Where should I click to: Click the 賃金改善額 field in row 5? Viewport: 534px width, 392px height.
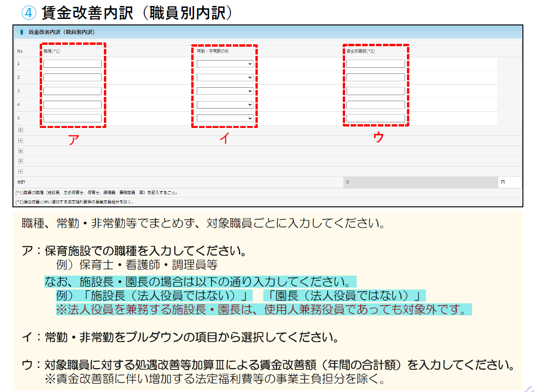point(376,118)
